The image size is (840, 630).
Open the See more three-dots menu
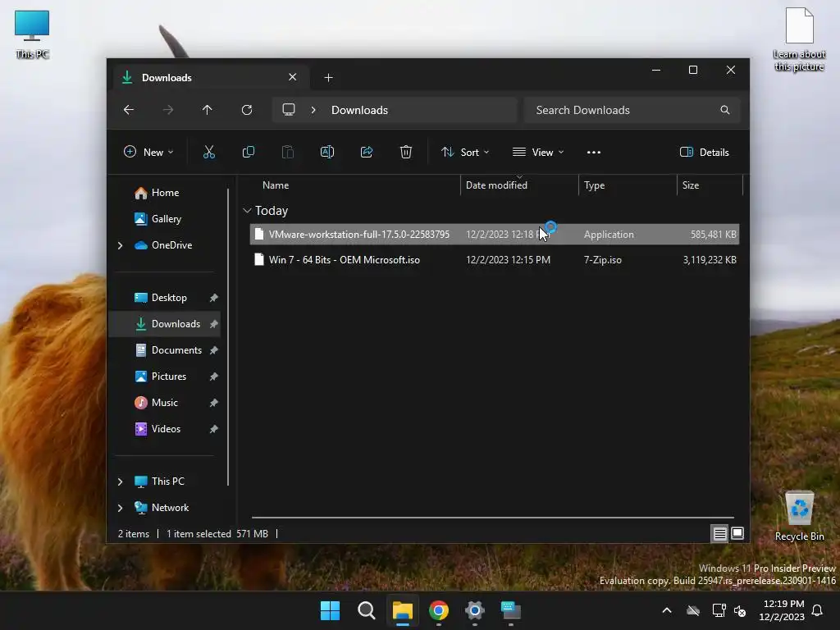click(x=594, y=152)
